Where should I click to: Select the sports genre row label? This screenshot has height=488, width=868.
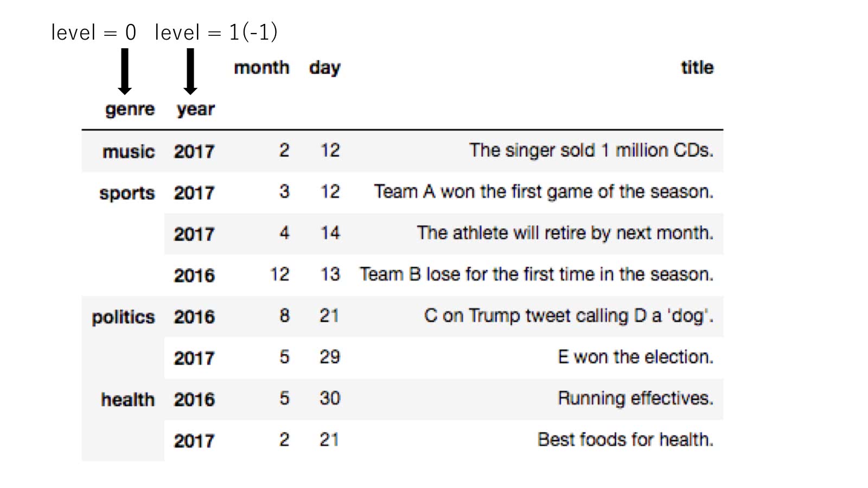tap(127, 193)
